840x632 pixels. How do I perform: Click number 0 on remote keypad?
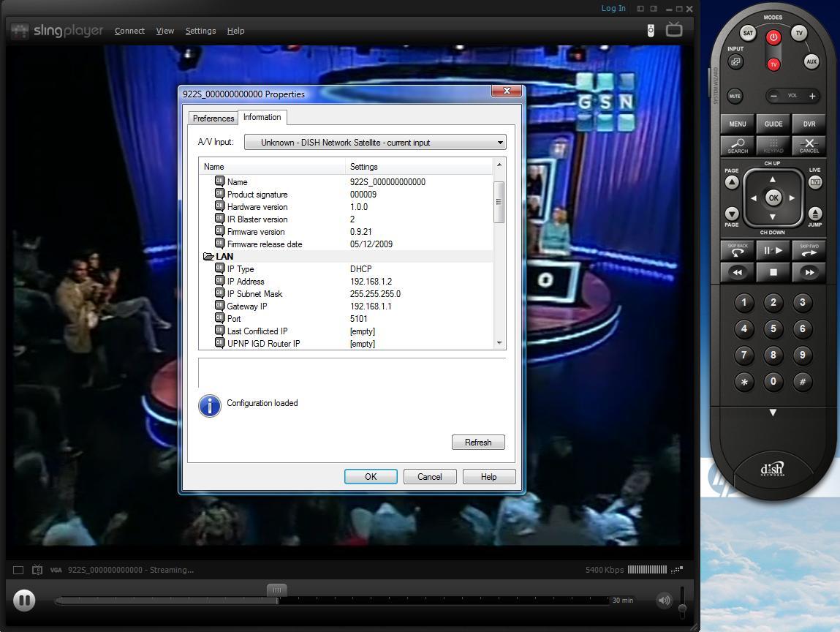coord(773,382)
